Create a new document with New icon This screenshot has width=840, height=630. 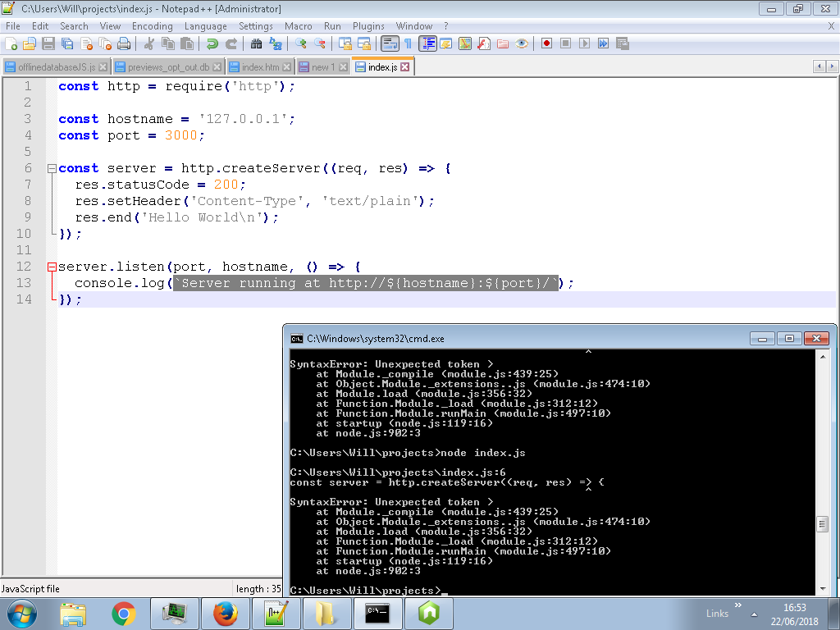click(11, 44)
